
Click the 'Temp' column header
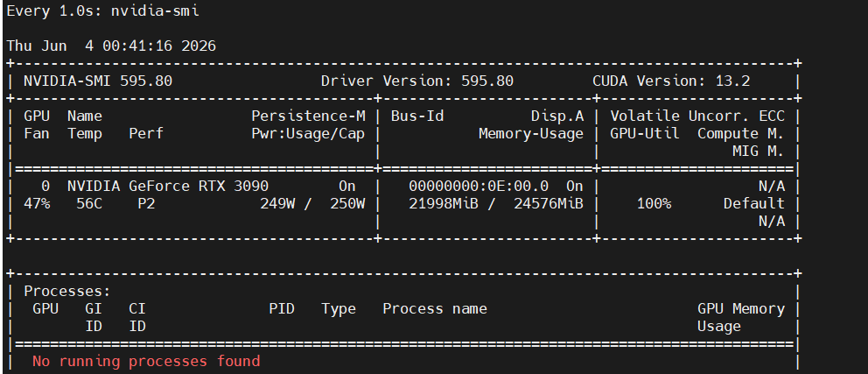pyautogui.click(x=85, y=133)
